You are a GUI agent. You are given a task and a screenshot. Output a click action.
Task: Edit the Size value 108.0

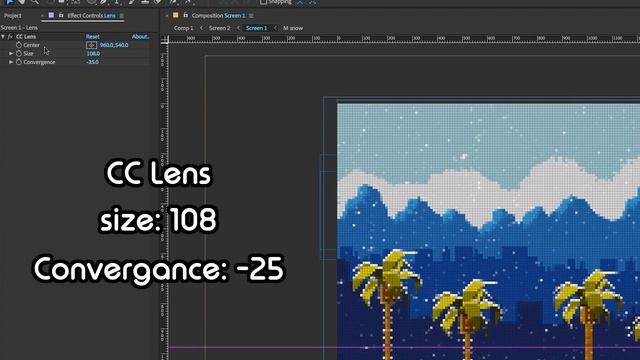tap(93, 53)
